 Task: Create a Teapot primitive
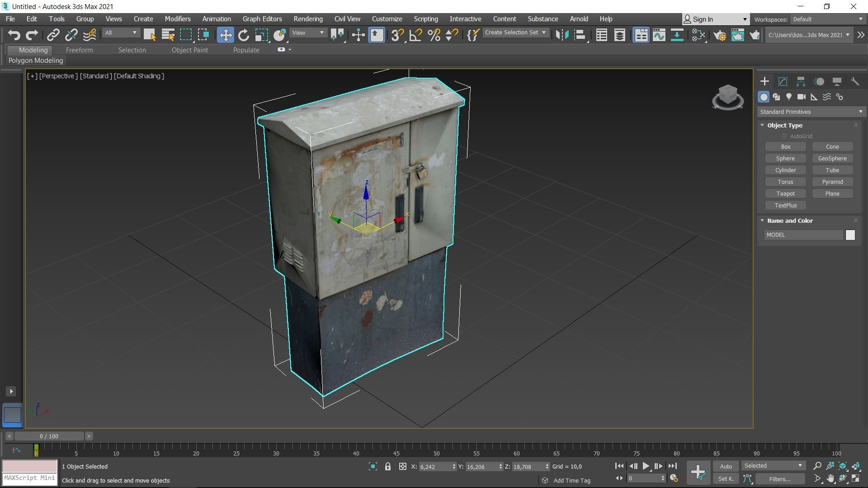(x=785, y=194)
